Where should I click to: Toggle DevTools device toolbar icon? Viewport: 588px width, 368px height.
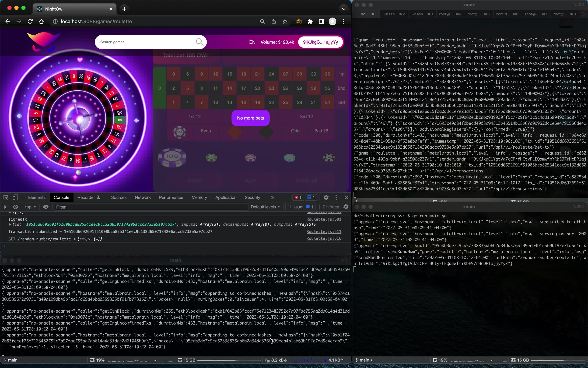(15, 197)
